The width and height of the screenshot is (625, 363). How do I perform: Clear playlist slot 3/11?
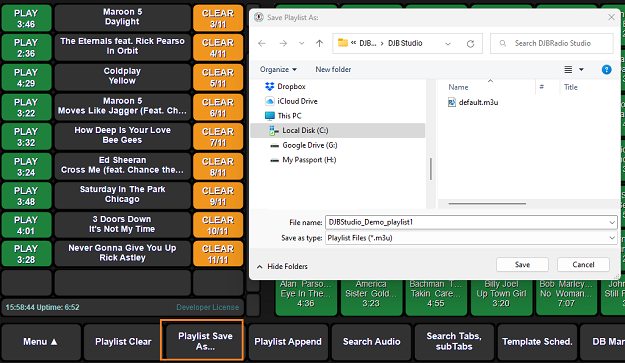[218, 19]
